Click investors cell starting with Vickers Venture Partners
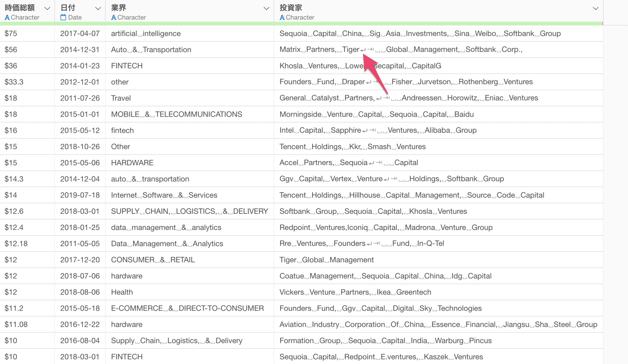Image resolution: width=628 pixels, height=364 pixels. [438, 292]
